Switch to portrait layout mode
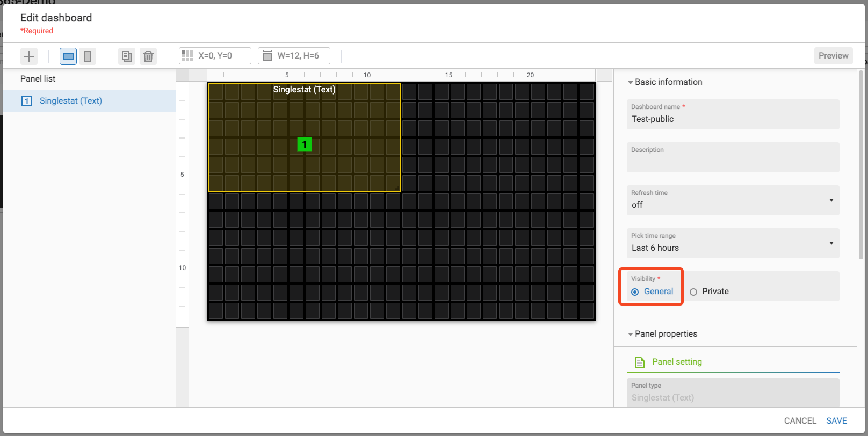 click(88, 56)
